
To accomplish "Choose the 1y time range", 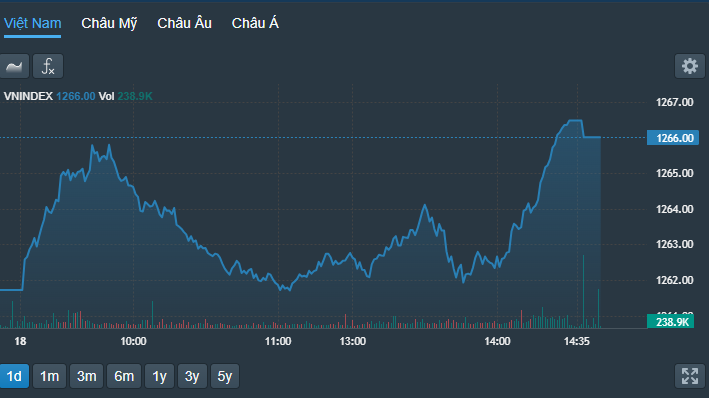I will [x=159, y=376].
